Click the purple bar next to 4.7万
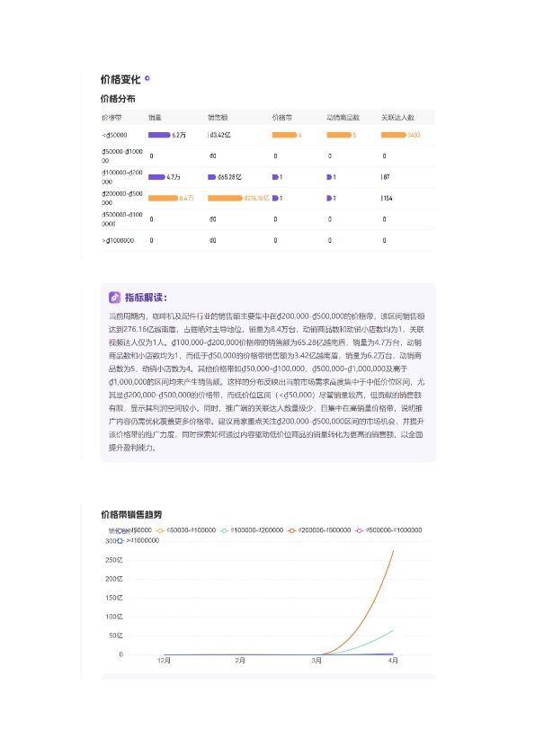 pos(156,177)
